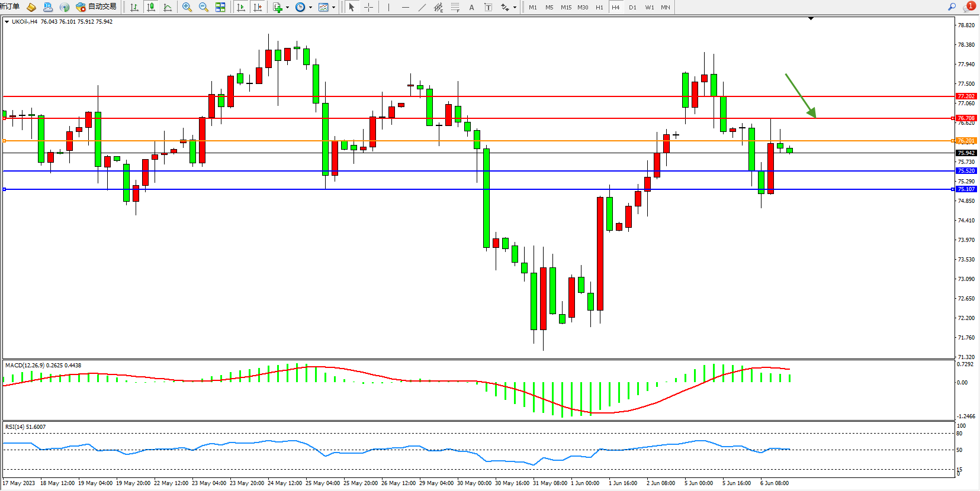Click the tile windows icon
980x491 pixels.
(x=220, y=7)
